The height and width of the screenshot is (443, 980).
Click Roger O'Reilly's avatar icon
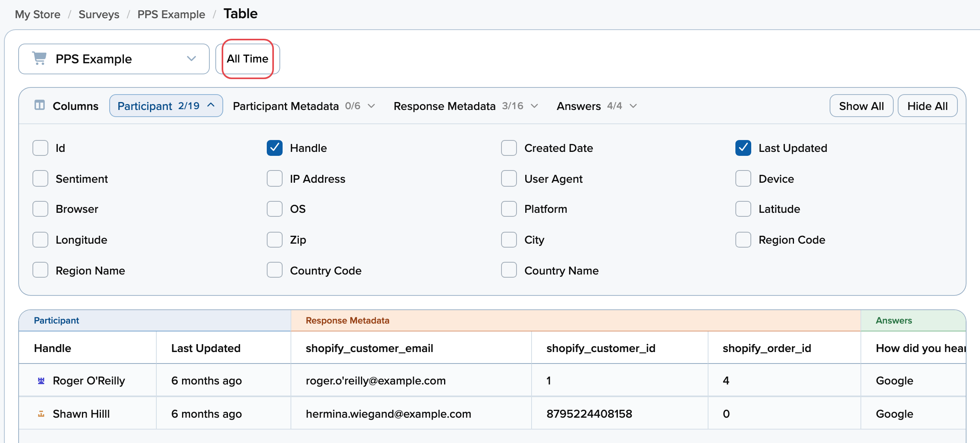click(41, 381)
